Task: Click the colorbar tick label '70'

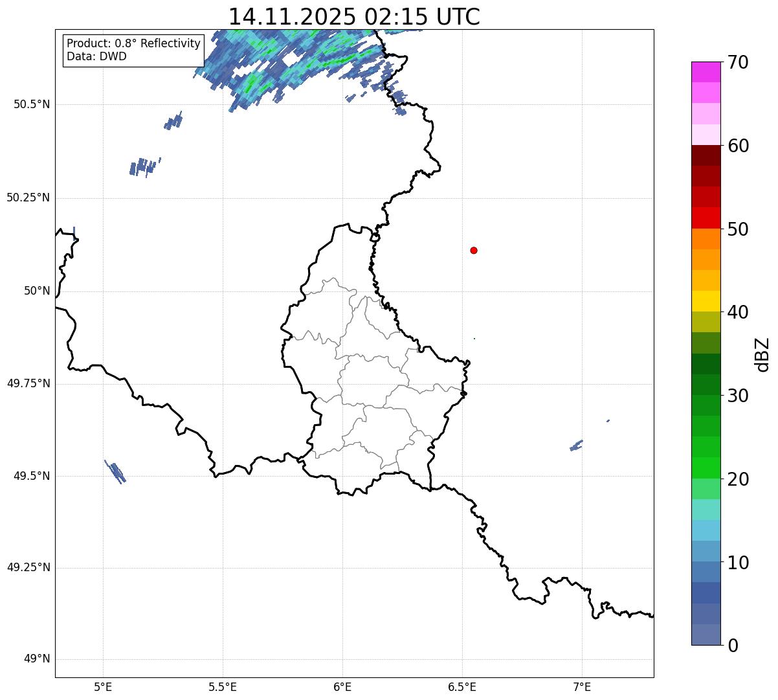Action: [x=738, y=62]
